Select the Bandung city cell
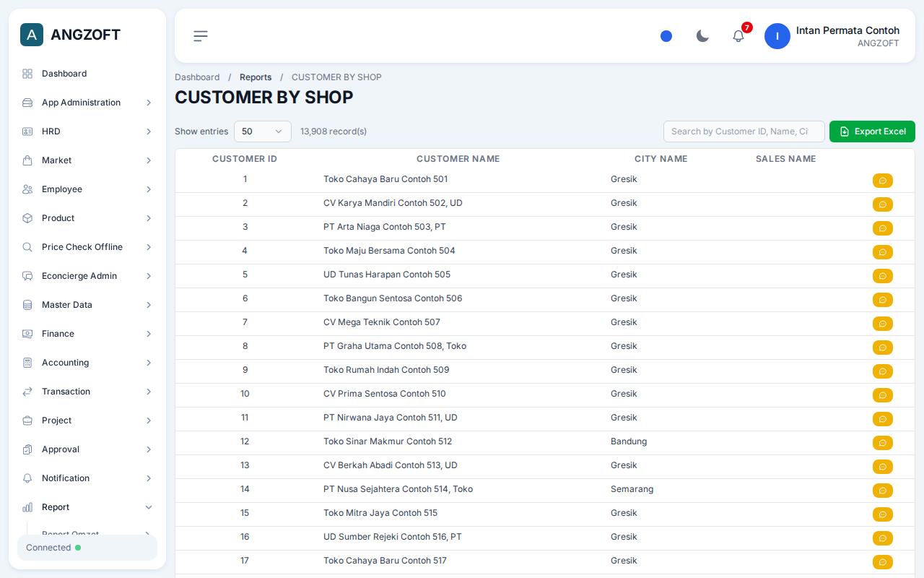Screen dimensions: 924x578 pos(629,441)
